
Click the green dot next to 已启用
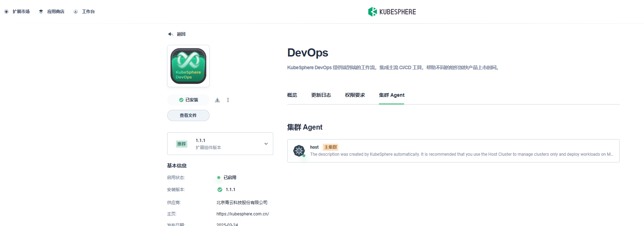[219, 178]
